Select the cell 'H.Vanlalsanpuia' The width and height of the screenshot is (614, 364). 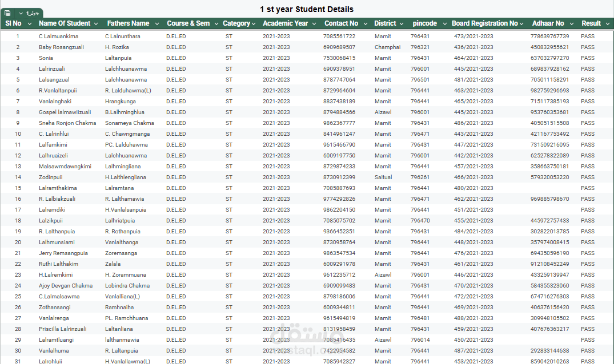[125, 209]
